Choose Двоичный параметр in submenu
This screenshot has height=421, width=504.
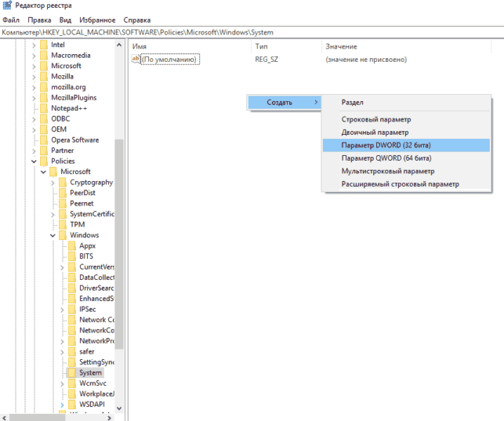point(406,132)
